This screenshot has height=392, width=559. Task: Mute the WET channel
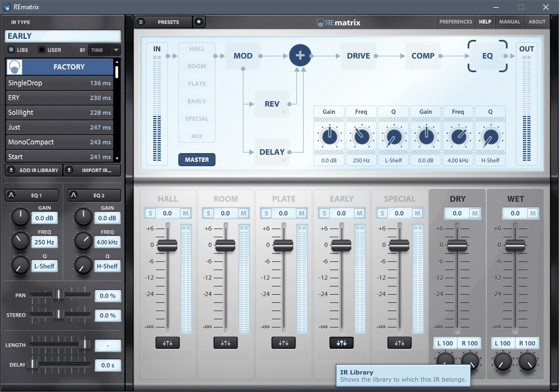[533, 213]
